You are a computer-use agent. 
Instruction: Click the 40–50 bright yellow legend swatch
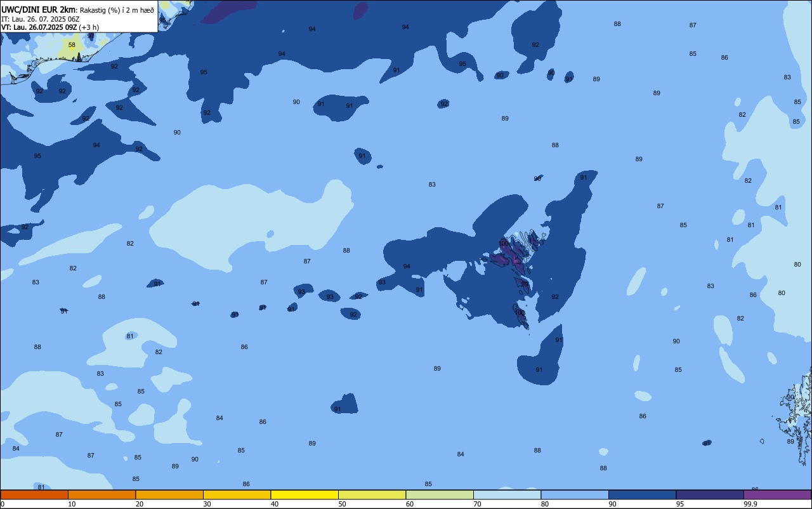pos(304,494)
